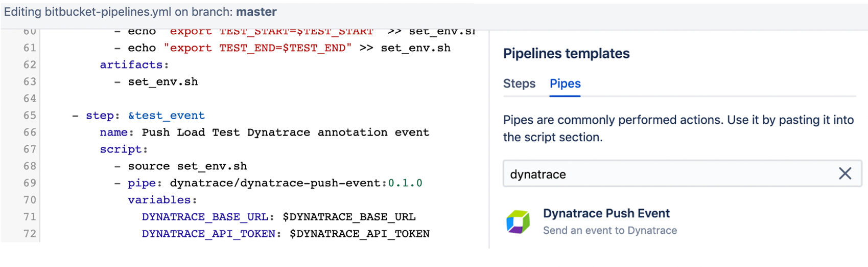868x267 pixels.
Task: Click the Pipelines templates heading
Action: tap(566, 53)
